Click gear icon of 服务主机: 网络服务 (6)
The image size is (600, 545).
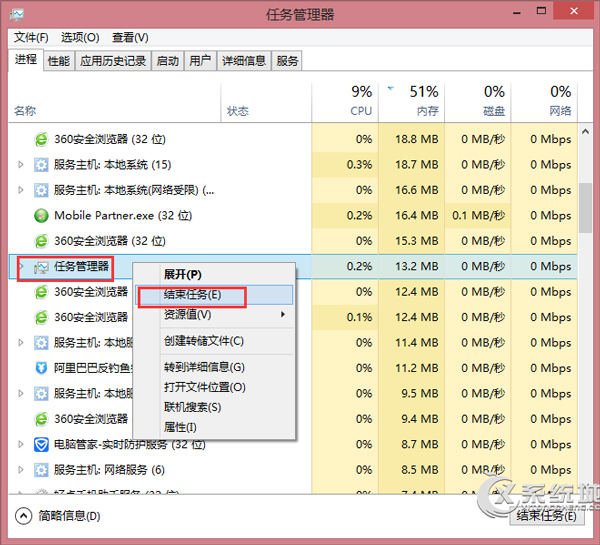[x=41, y=470]
